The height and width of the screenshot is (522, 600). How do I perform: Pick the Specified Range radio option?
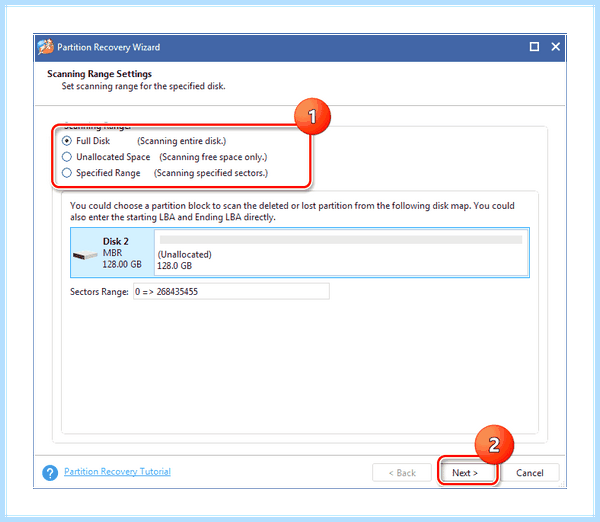tap(67, 173)
